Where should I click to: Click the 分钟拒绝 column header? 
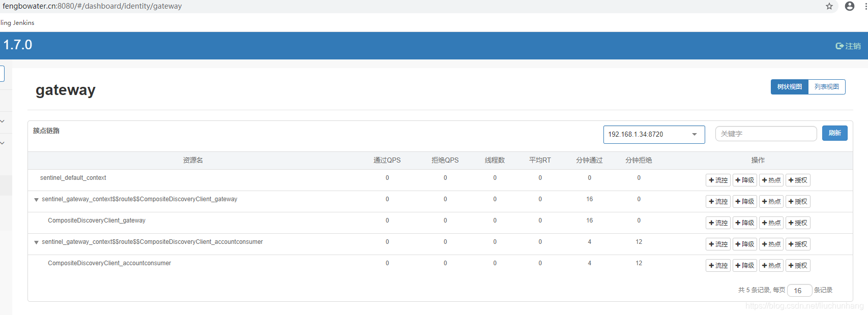point(639,160)
